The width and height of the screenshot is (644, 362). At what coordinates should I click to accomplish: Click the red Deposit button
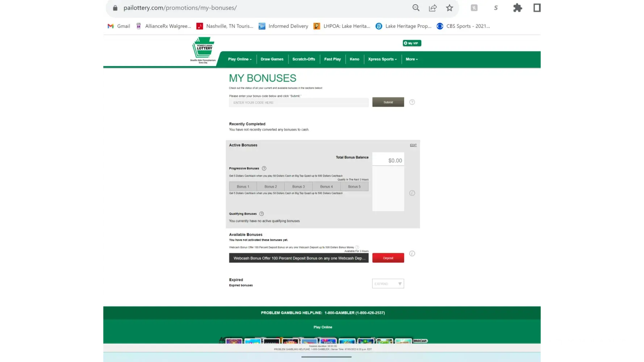[388, 258]
